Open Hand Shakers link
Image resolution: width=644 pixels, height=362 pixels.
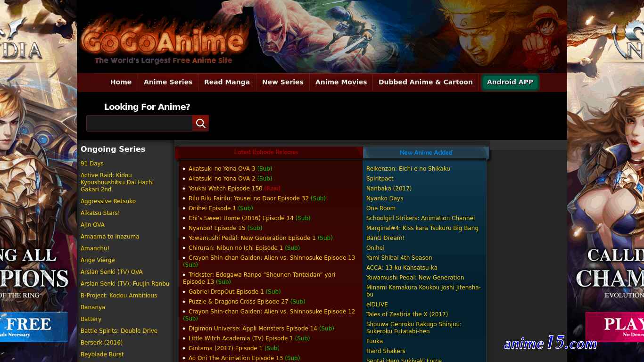coord(386,351)
